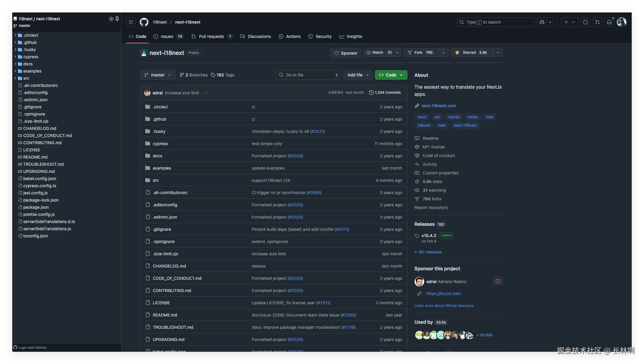This screenshot has width=644, height=364.
Task: Open the Copilot icon in header
Action: pyautogui.click(x=542, y=22)
